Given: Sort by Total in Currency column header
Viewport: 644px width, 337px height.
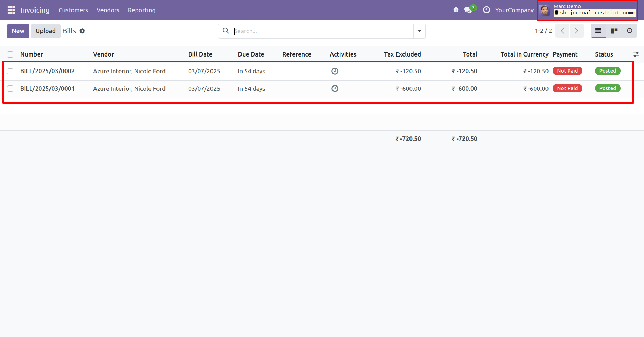Looking at the screenshot, I should pyautogui.click(x=524, y=54).
